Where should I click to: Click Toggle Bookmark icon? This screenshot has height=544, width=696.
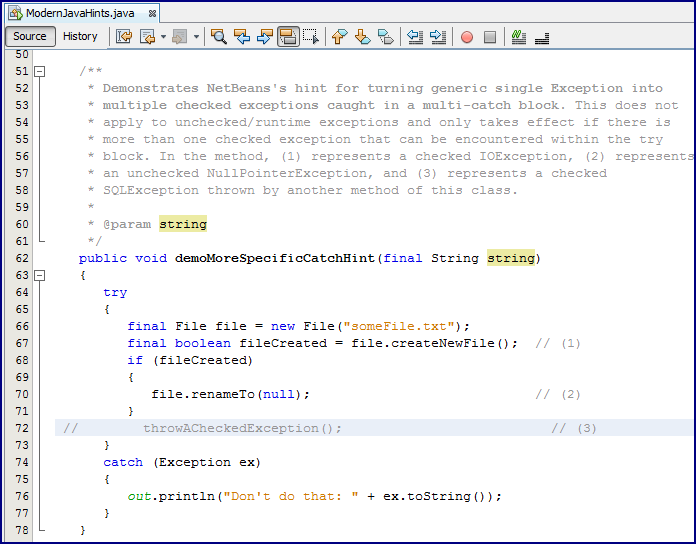tap(386, 36)
